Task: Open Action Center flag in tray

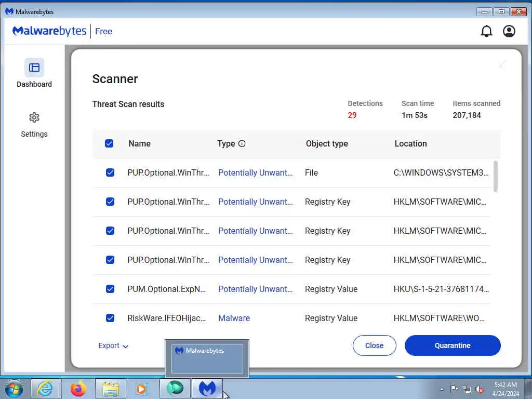Action: 454,389
